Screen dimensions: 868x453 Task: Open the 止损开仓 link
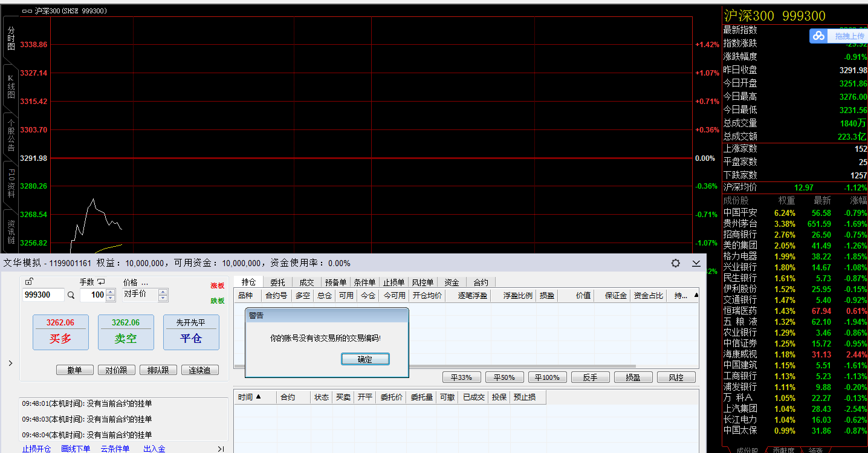[x=37, y=449]
